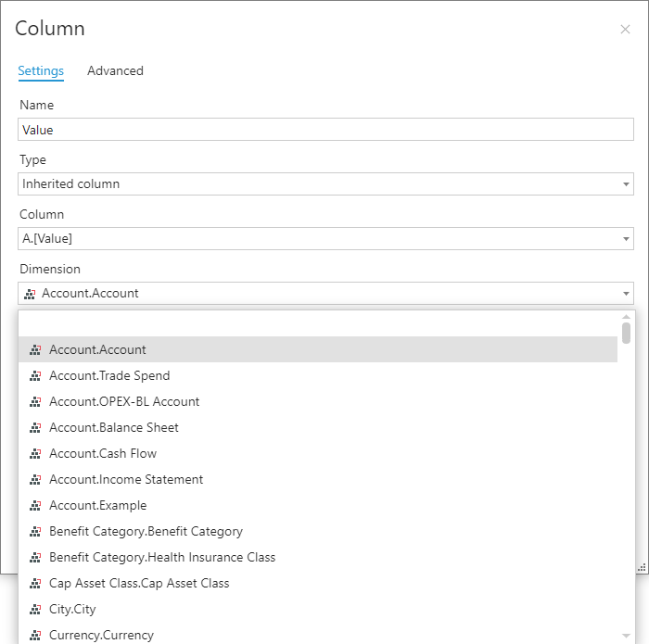This screenshot has height=644, width=649.
Task: Choose Account.Income Statement from list
Action: click(126, 480)
